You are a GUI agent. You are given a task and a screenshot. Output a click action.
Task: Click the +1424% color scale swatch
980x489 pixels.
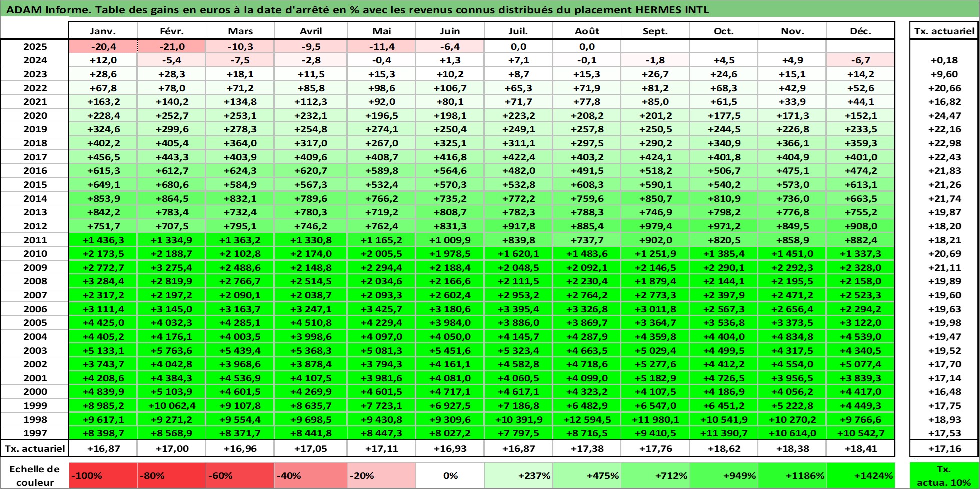(x=860, y=476)
